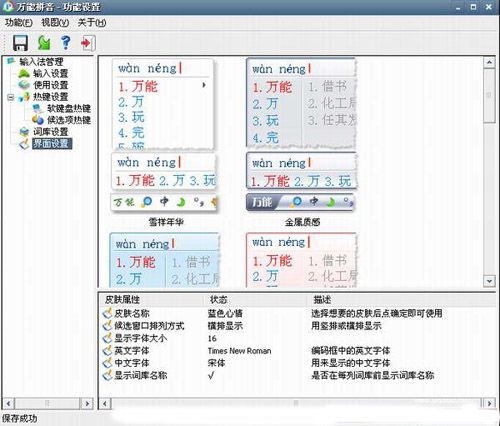Viewport: 500px width, 426px height.
Task: Click the 万能 logo in 金属质感 status bar preview
Action: pyautogui.click(x=262, y=202)
